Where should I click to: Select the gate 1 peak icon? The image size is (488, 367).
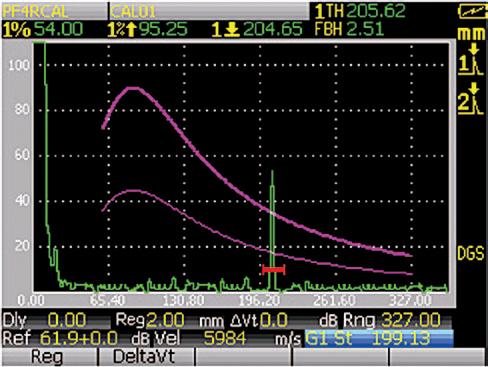tap(471, 61)
